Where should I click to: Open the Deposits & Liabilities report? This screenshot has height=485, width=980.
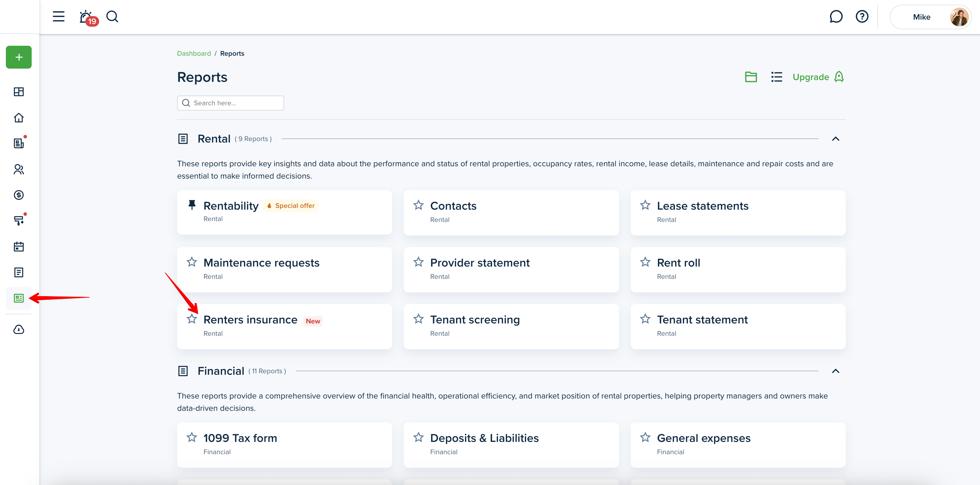coord(484,438)
